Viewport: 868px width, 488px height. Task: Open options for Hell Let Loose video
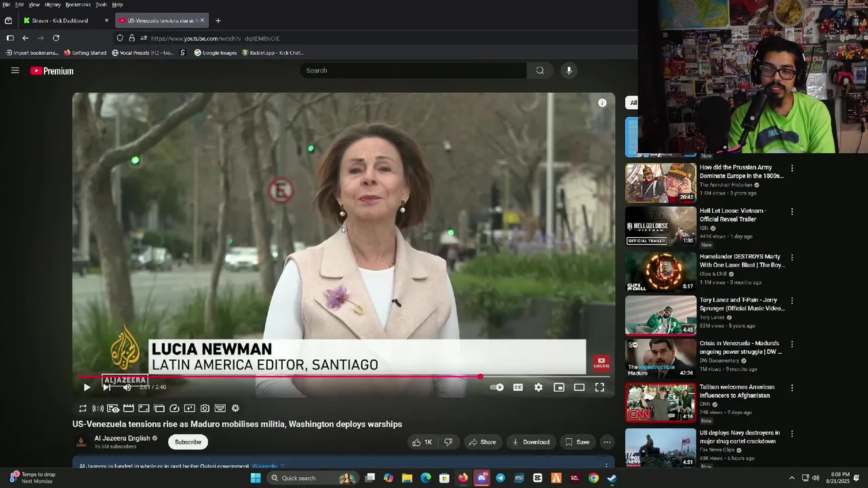(x=791, y=211)
